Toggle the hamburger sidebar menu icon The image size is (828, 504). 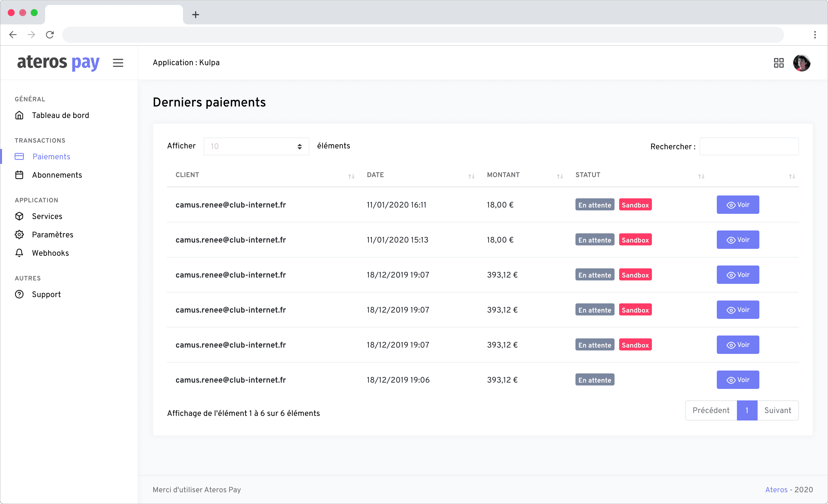[x=118, y=63]
